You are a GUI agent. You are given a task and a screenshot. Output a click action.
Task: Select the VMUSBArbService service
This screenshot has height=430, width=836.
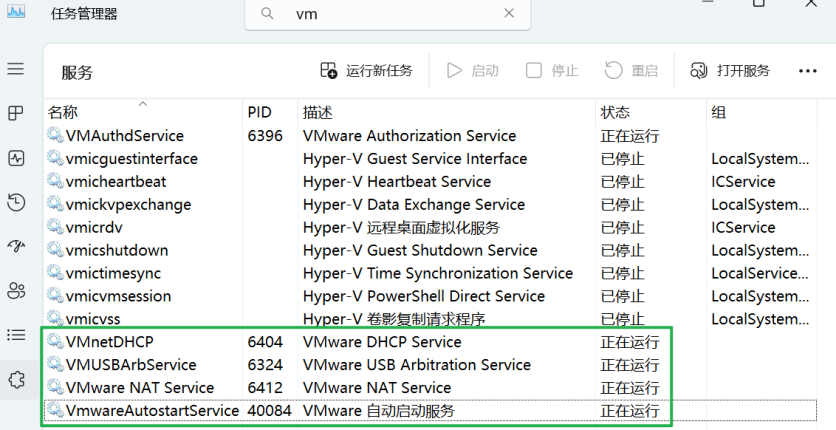pyautogui.click(x=431, y=364)
